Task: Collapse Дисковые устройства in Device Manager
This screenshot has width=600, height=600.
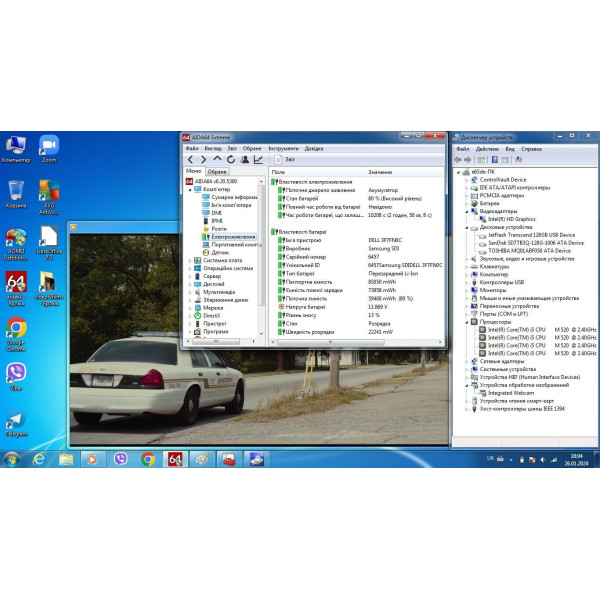Action: coord(467,227)
